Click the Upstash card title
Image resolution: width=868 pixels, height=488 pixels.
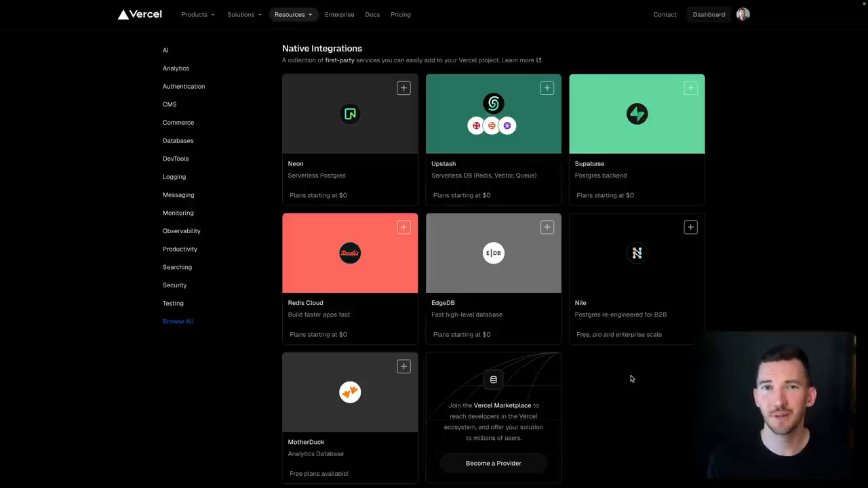pyautogui.click(x=443, y=163)
